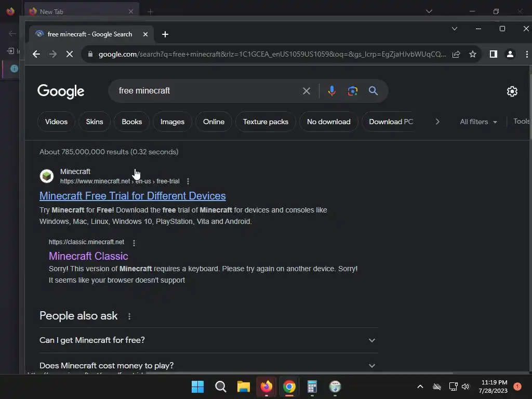
Task: Filter results by Books
Action: 131,122
